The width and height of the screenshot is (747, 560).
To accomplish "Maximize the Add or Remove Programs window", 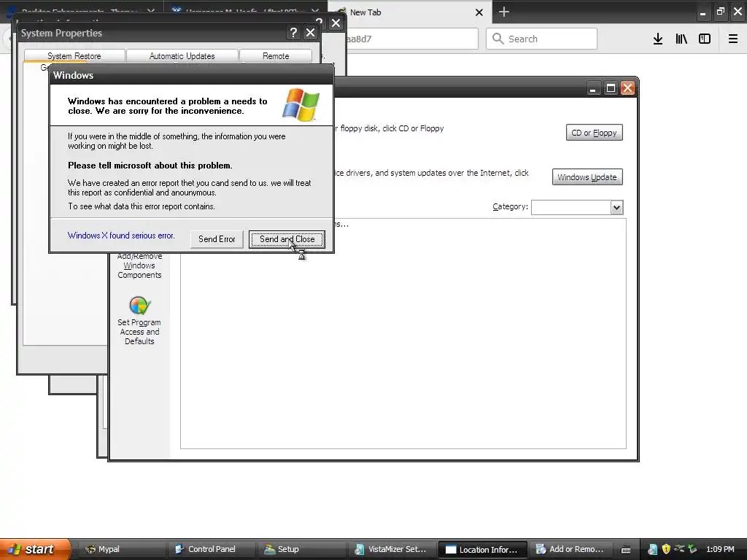I will click(611, 88).
